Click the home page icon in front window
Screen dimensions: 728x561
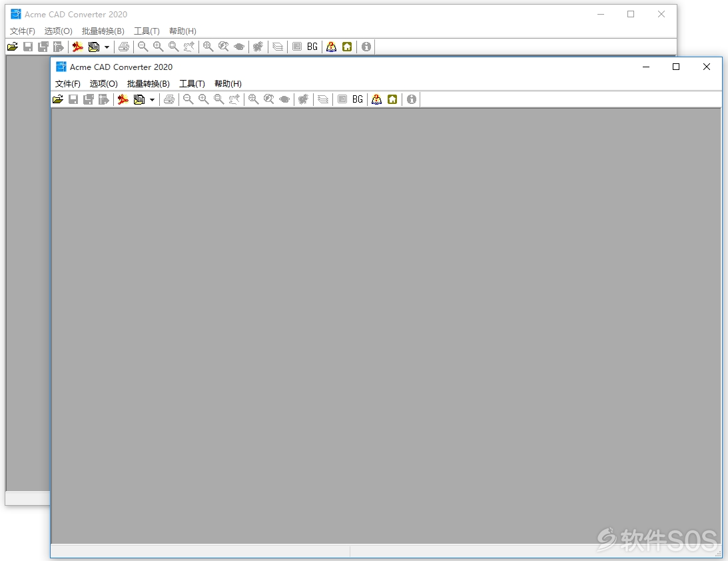click(x=392, y=99)
